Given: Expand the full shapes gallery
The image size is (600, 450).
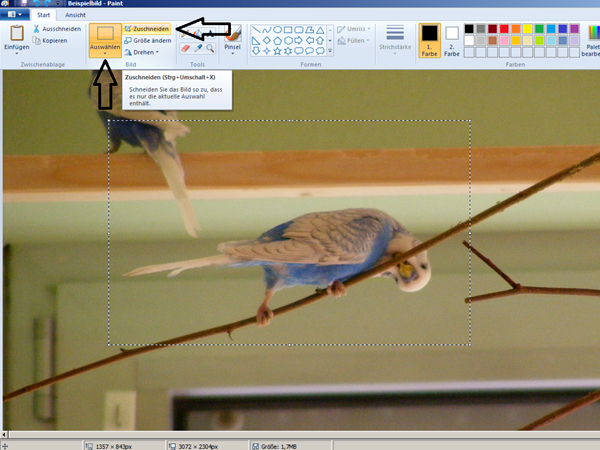Looking at the screenshot, I should point(330,51).
